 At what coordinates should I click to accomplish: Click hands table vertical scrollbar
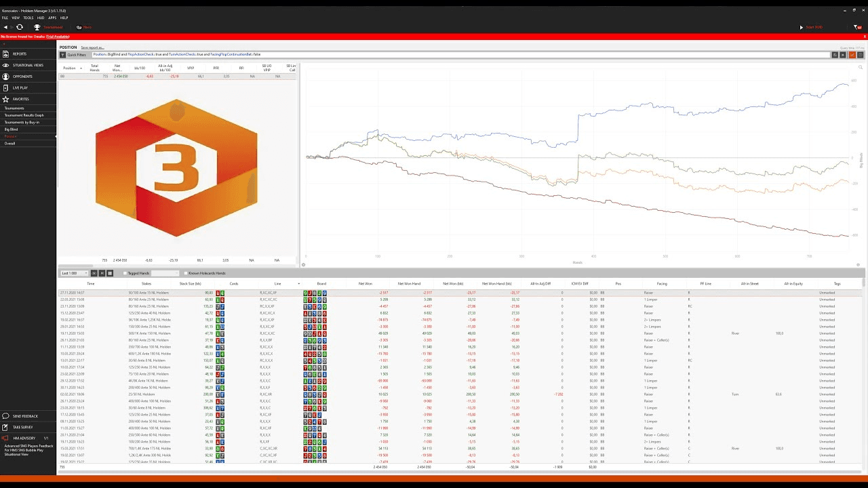[x=864, y=282]
